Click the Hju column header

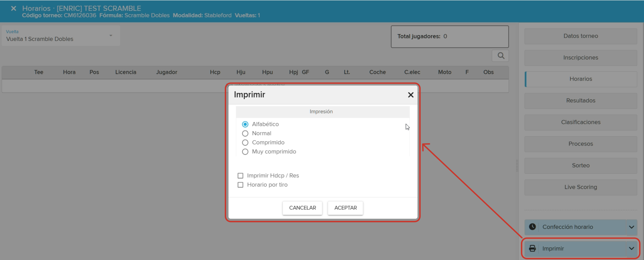pyautogui.click(x=241, y=72)
